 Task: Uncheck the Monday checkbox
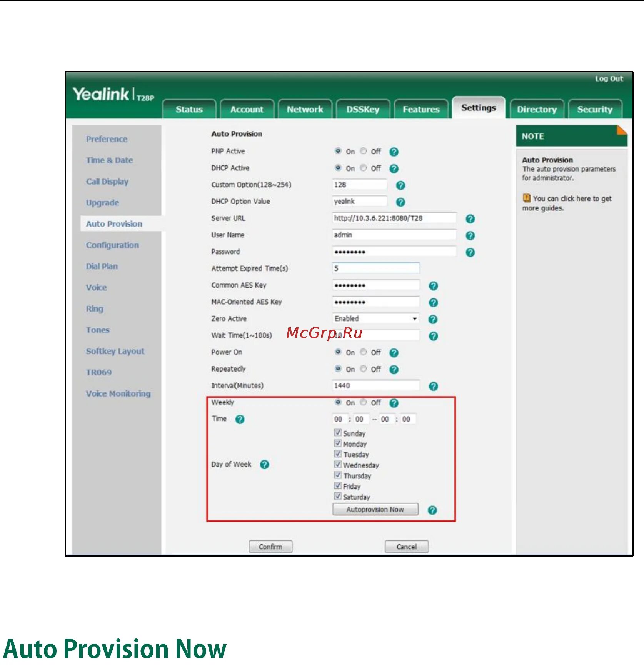click(x=338, y=443)
